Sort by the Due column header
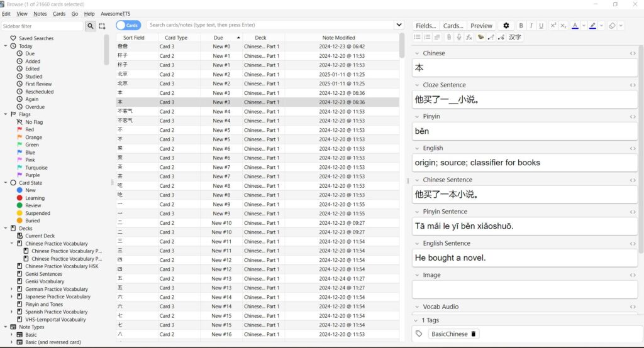Screen dimensions: 644x348 point(221,37)
